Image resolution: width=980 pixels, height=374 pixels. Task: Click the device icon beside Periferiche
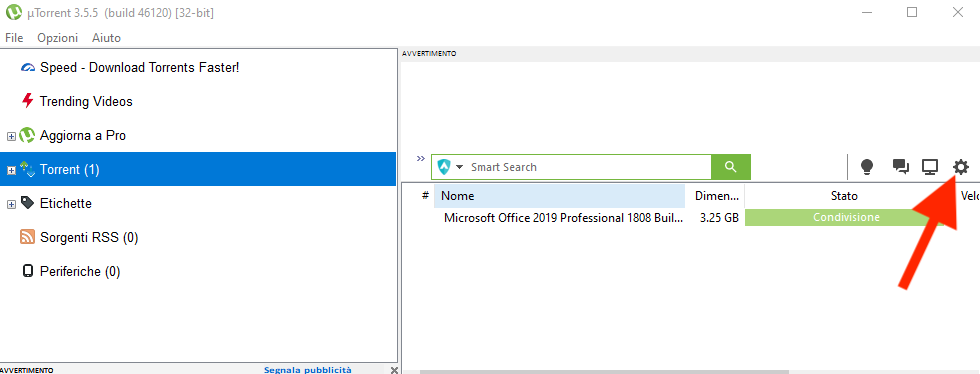[x=27, y=271]
